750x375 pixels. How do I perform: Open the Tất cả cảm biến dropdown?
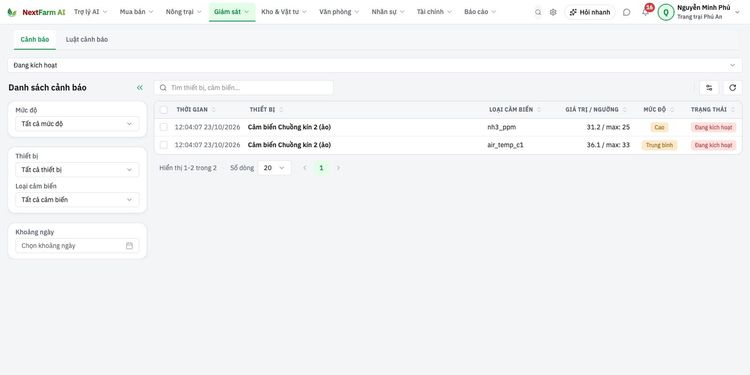coord(77,200)
